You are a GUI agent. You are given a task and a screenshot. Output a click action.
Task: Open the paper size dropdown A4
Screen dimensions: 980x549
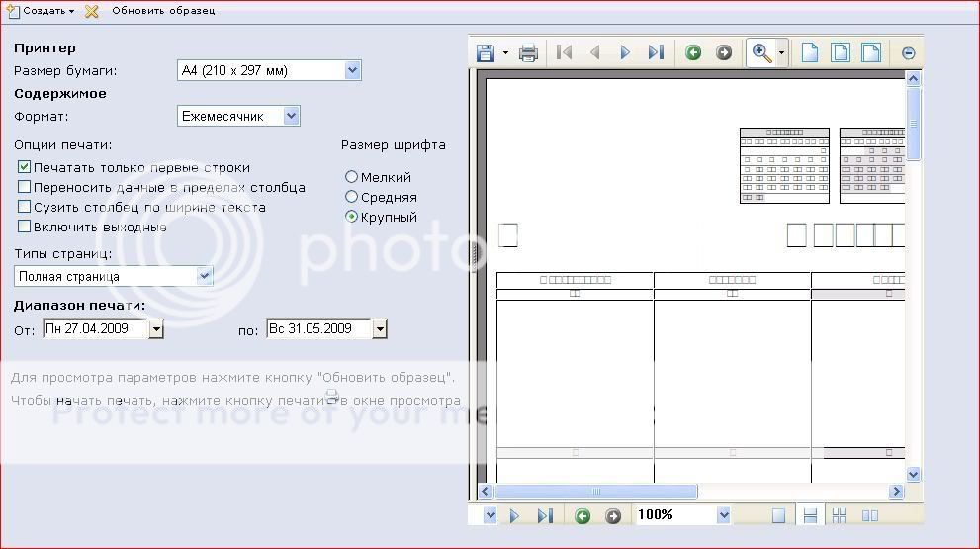pos(352,70)
